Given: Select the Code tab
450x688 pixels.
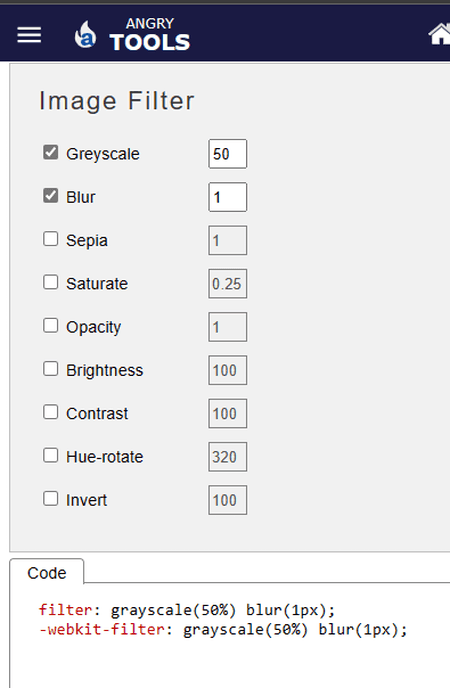Looking at the screenshot, I should (46, 572).
